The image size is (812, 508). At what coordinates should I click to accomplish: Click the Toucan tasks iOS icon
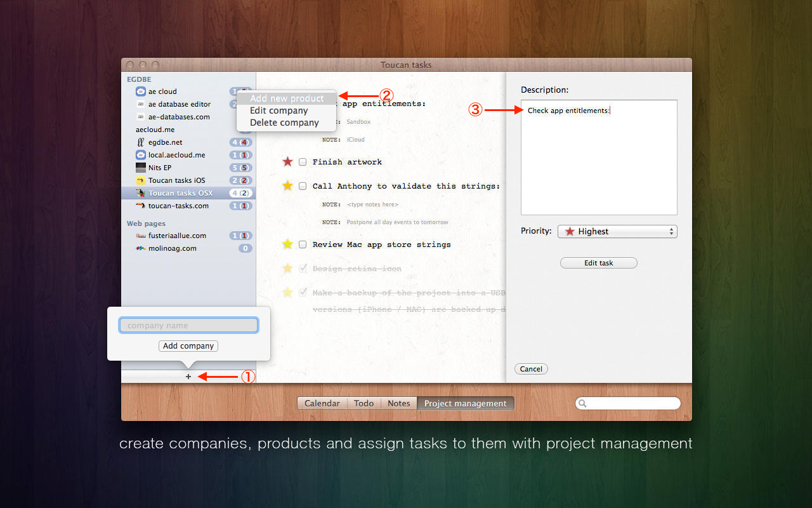141,180
